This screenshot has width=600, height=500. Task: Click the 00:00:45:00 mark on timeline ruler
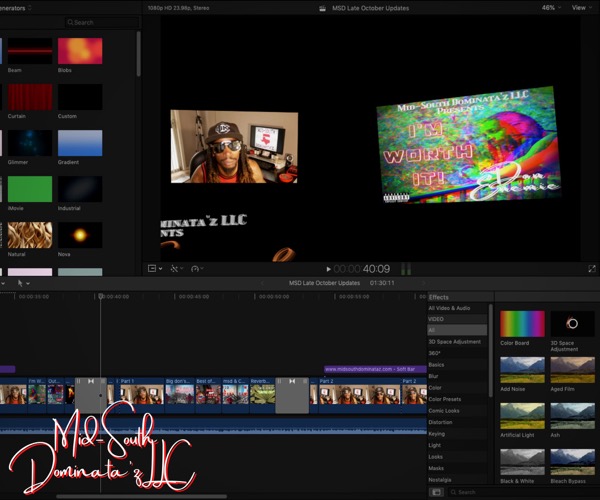[194, 296]
